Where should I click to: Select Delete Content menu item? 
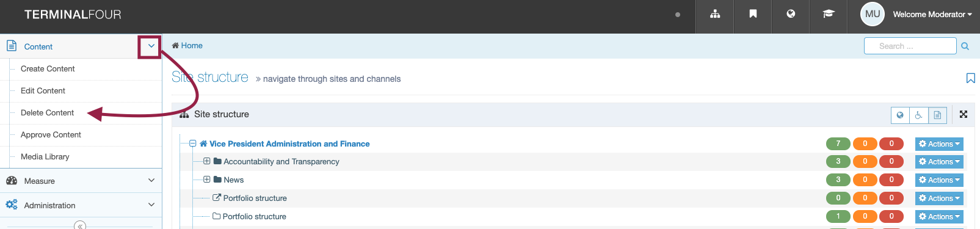[47, 113]
